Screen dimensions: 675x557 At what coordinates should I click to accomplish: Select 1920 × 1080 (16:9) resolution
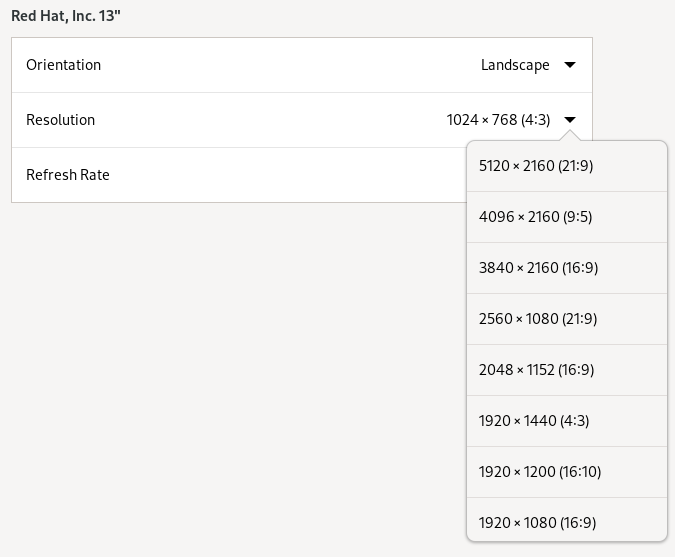pos(567,523)
